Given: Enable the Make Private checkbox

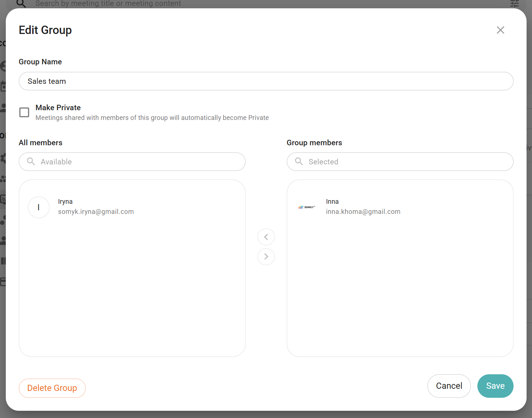Looking at the screenshot, I should [24, 112].
